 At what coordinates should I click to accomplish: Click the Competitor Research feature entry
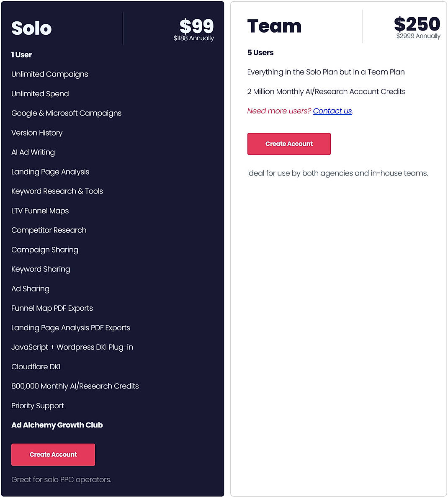pos(48,230)
